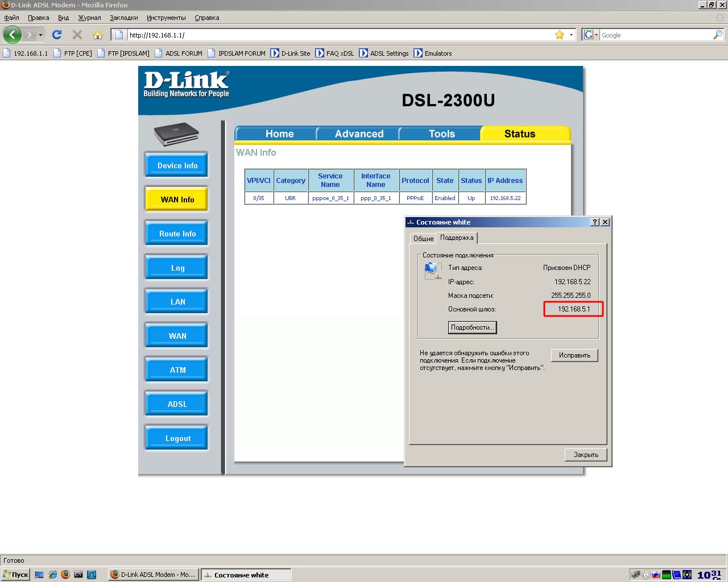
Task: Click the Russian flag language tray icon
Action: [656, 575]
